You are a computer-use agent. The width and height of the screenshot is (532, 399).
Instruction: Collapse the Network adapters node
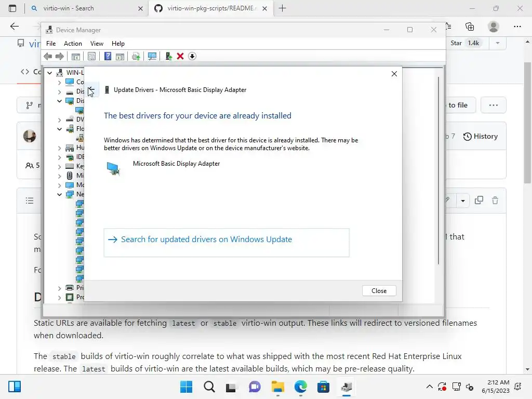click(x=59, y=194)
